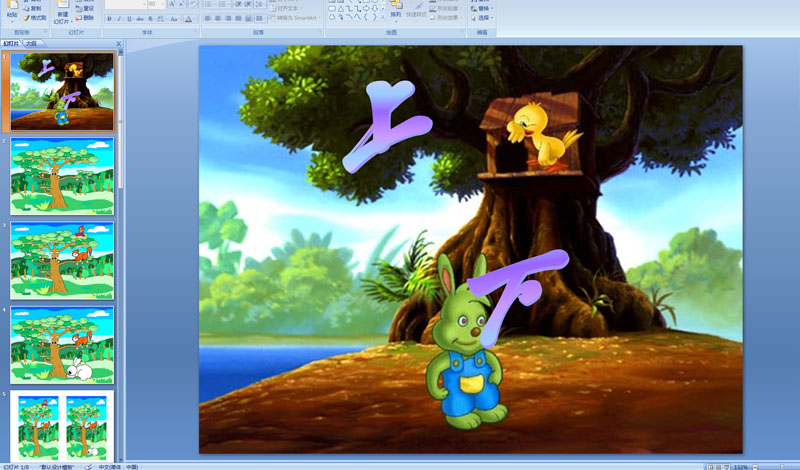
Task: Click the zoom-out minus button
Action: 756,467
